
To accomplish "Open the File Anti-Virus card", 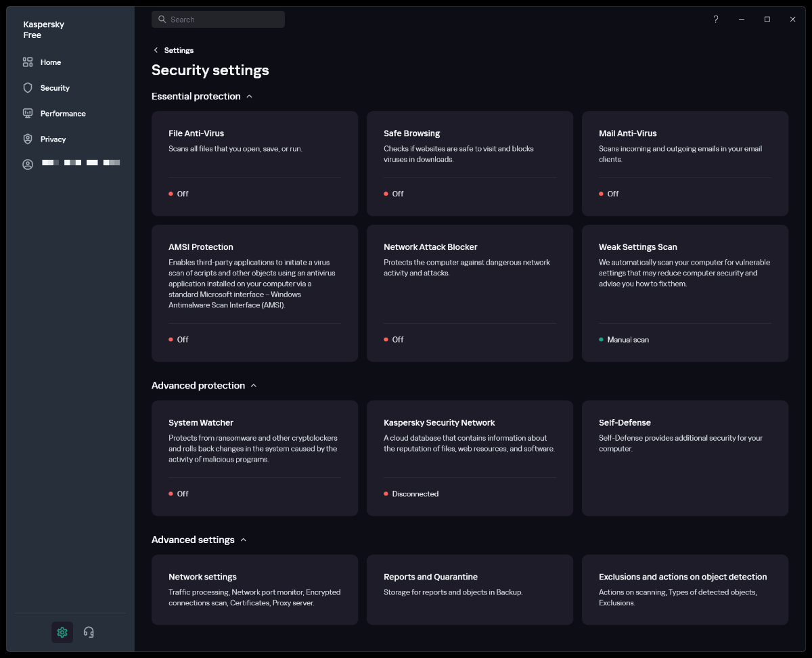I will 254,164.
